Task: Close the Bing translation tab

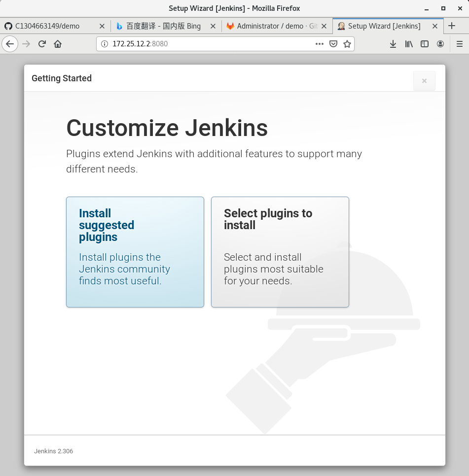Action: tap(213, 27)
